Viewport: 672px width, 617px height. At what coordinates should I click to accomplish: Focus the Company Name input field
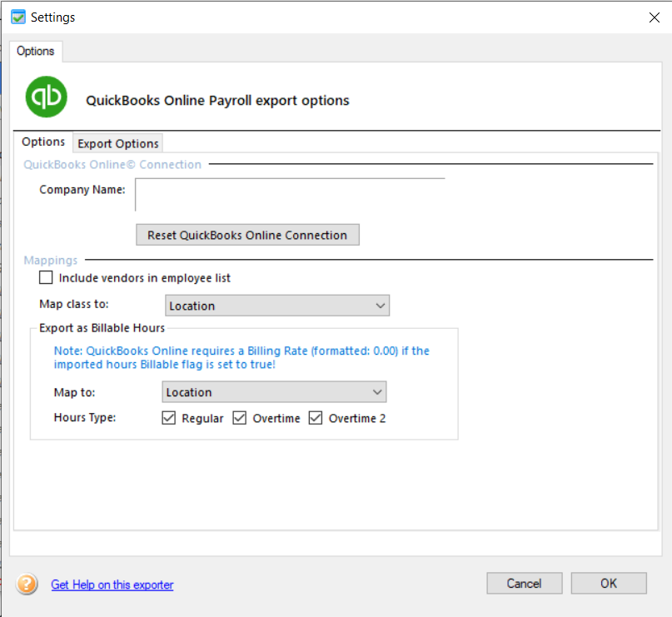tap(290, 195)
